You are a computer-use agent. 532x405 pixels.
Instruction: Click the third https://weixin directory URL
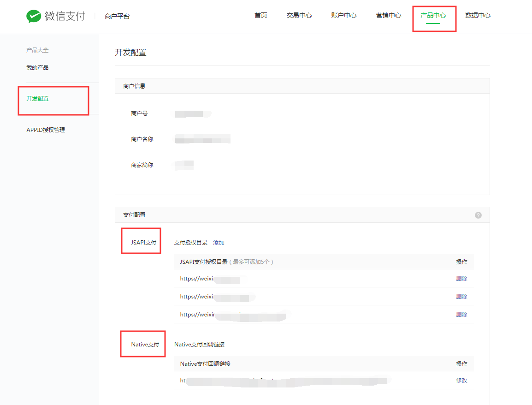click(x=233, y=315)
